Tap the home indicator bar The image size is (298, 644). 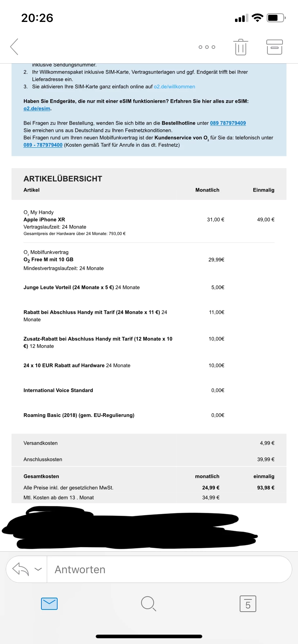[149, 636]
